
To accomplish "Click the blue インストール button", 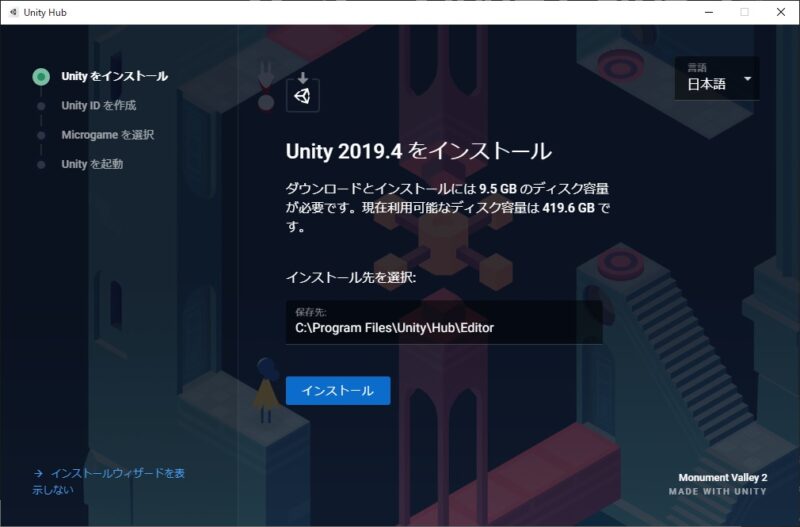I will (338, 391).
